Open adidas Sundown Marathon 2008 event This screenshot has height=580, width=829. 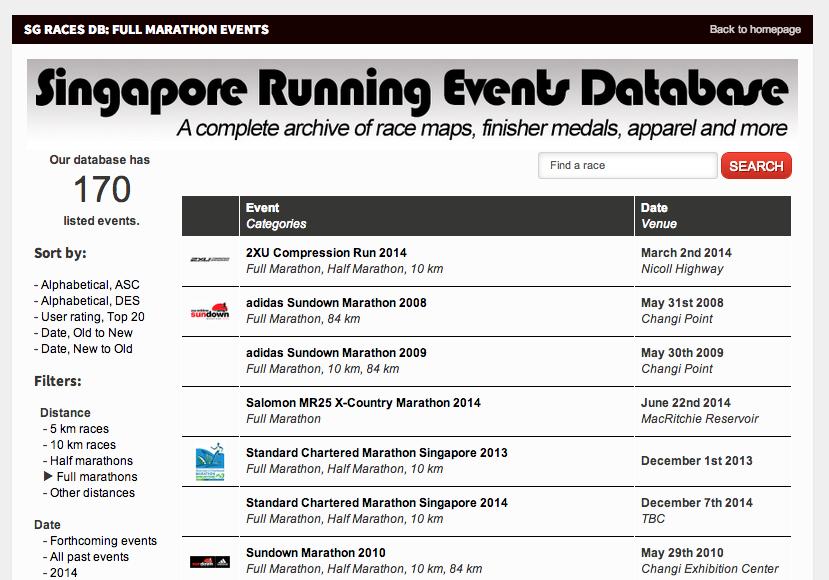pos(336,303)
